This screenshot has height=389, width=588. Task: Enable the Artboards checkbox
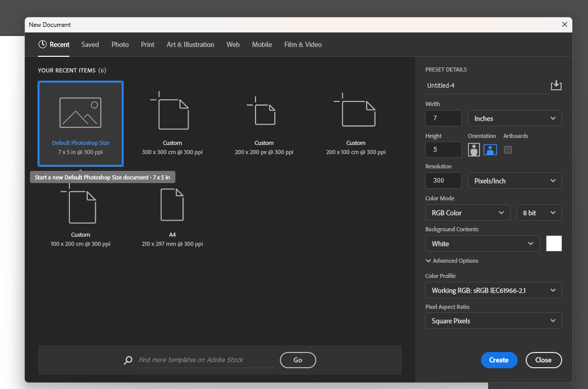(x=508, y=150)
